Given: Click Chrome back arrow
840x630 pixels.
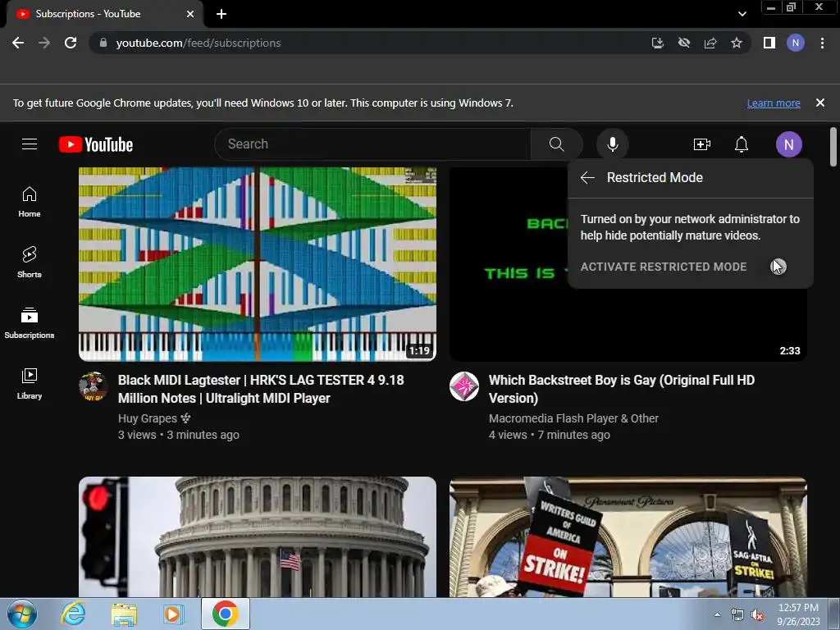Looking at the screenshot, I should coord(18,43).
